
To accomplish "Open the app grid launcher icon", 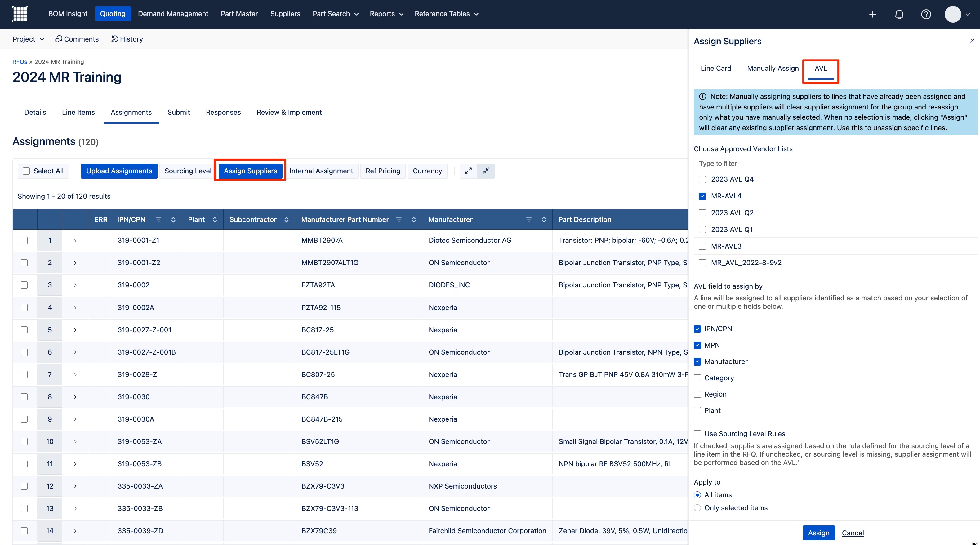I will [x=20, y=14].
